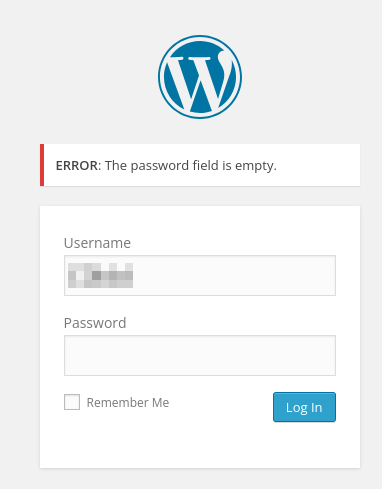
Task: Click the blurred username text
Action: coord(100,275)
